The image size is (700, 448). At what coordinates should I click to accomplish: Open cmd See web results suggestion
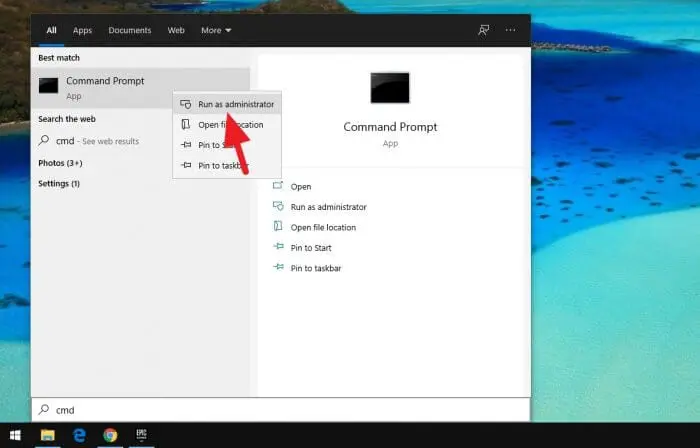tap(140, 141)
